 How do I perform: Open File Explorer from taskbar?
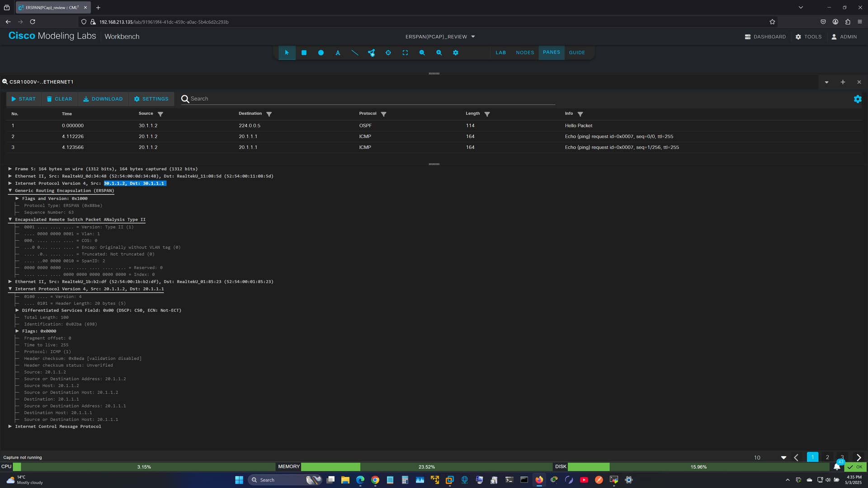point(345,480)
